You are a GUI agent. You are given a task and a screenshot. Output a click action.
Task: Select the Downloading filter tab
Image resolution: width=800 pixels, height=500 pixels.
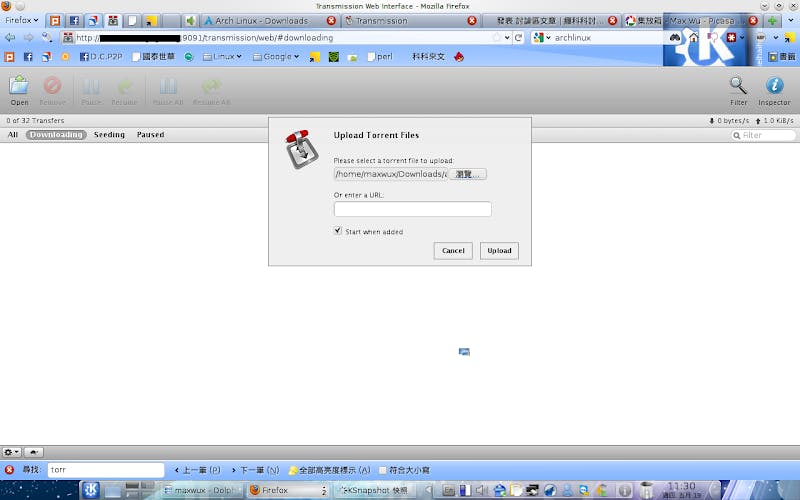(x=56, y=135)
